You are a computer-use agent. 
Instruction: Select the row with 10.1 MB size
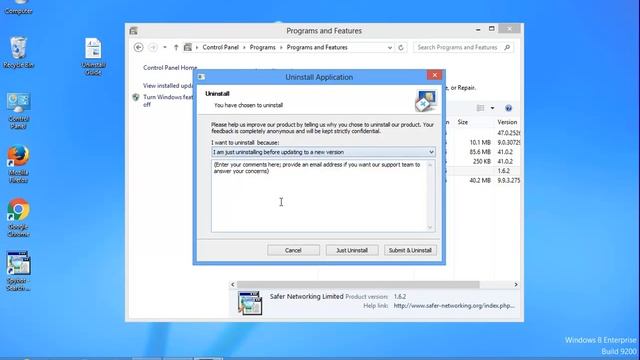(x=484, y=142)
